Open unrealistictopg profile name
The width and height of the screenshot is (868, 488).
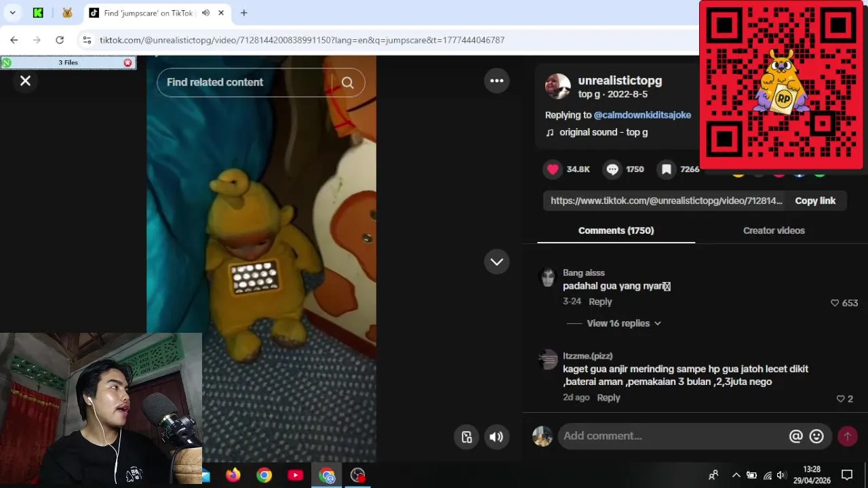(x=620, y=81)
